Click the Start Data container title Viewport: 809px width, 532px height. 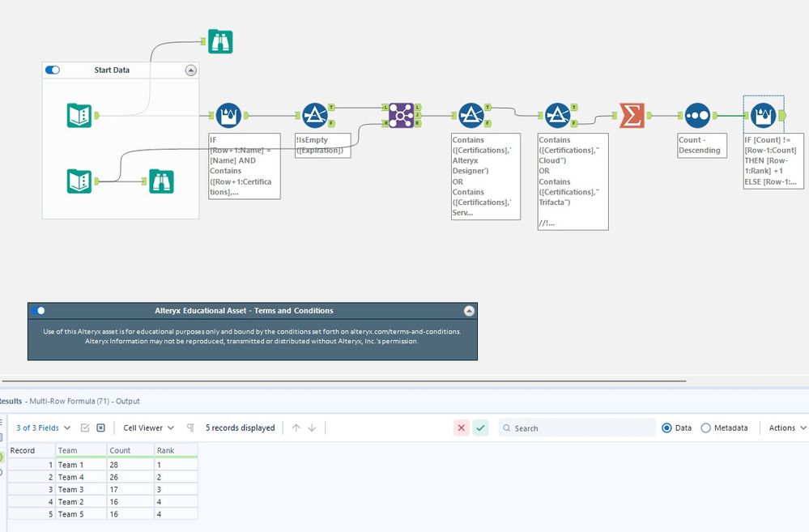(112, 70)
